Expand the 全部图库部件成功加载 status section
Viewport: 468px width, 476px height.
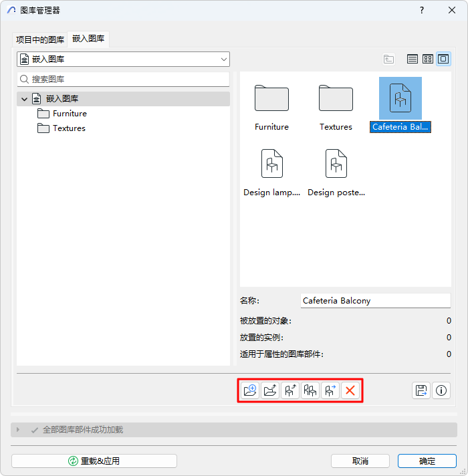[x=18, y=430]
